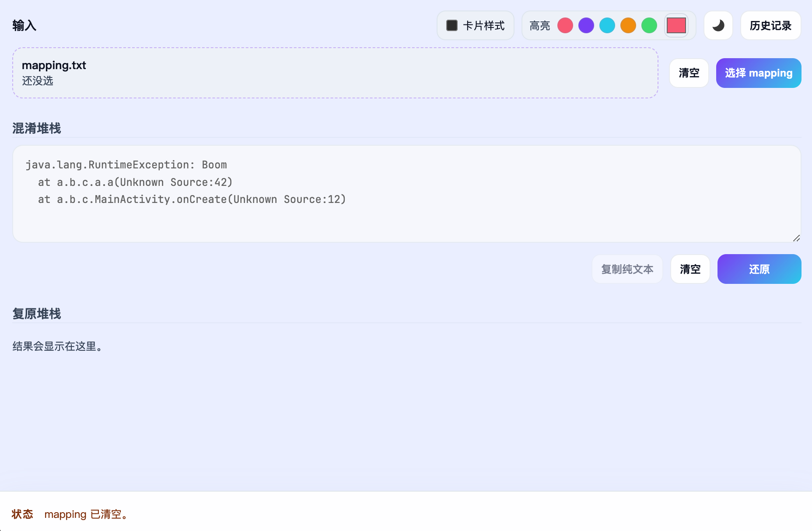Click the mapping.txt drop zone

click(x=335, y=73)
